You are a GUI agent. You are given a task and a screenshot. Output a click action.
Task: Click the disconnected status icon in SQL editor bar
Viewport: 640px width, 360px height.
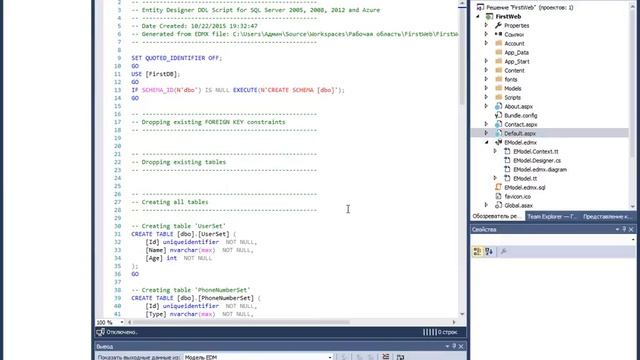coord(100,332)
